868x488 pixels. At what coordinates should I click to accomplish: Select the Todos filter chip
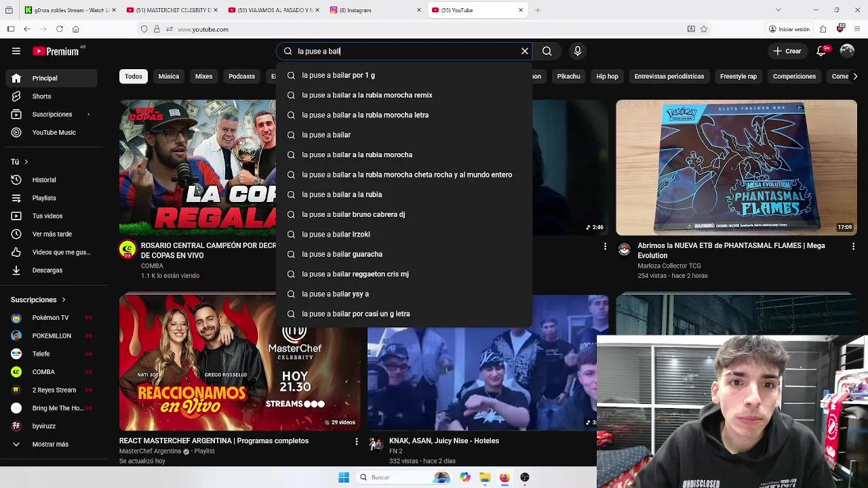click(134, 77)
